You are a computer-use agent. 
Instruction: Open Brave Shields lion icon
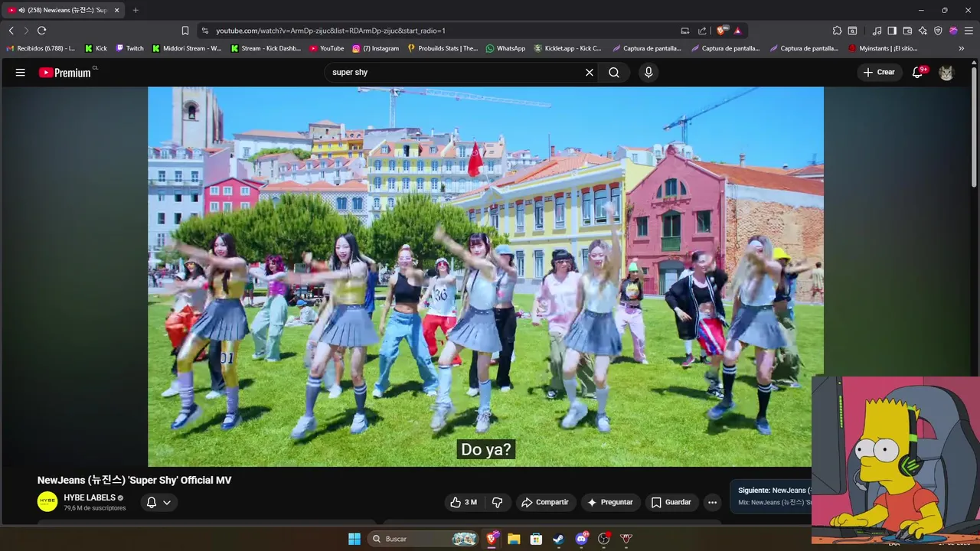pyautogui.click(x=721, y=31)
